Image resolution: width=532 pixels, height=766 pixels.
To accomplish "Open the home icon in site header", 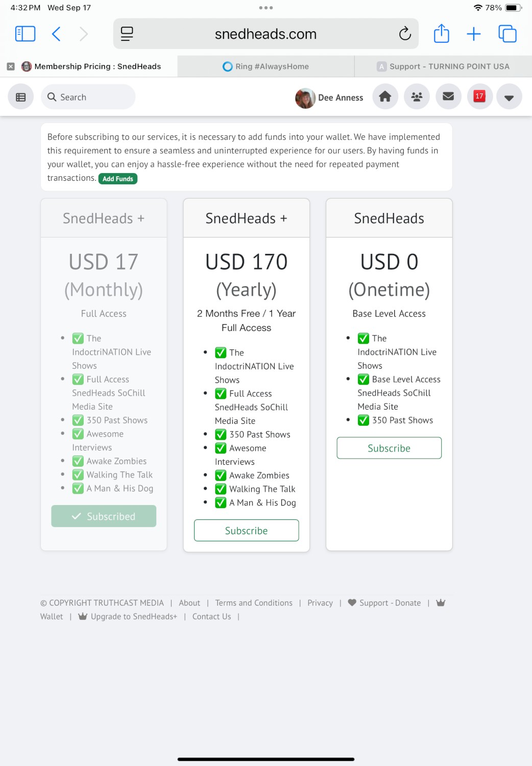I will tap(385, 97).
